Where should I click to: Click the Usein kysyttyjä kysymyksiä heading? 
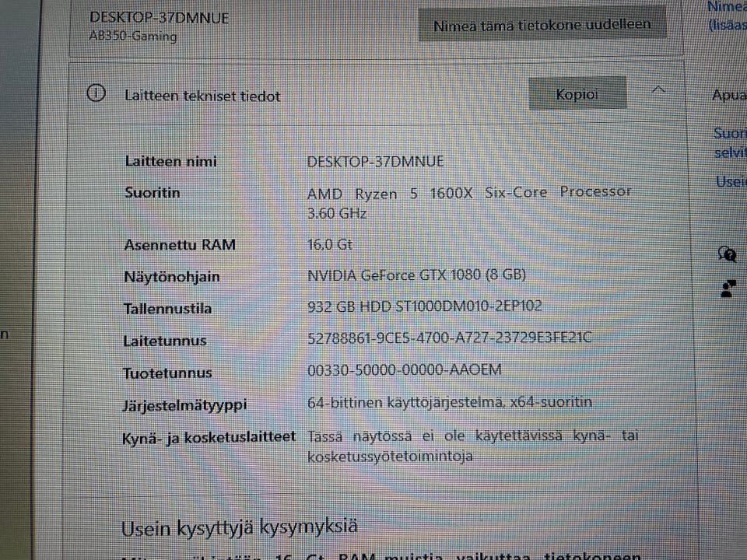239,528
